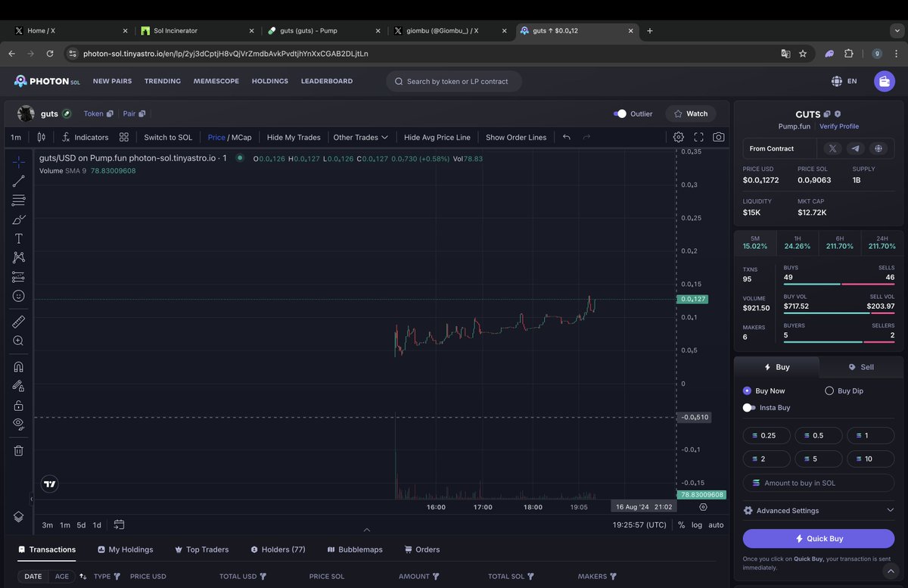Open the 1m timeframe dropdown
The height and width of the screenshot is (588, 908).
tap(16, 137)
